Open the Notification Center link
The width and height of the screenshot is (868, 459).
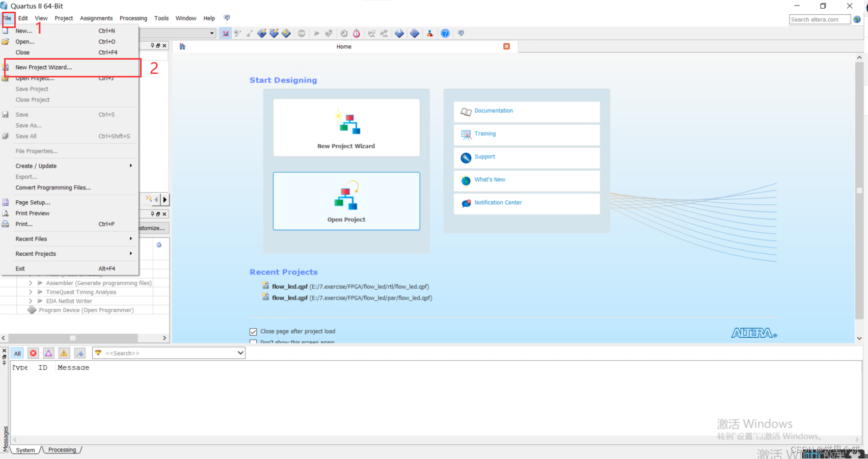click(498, 202)
